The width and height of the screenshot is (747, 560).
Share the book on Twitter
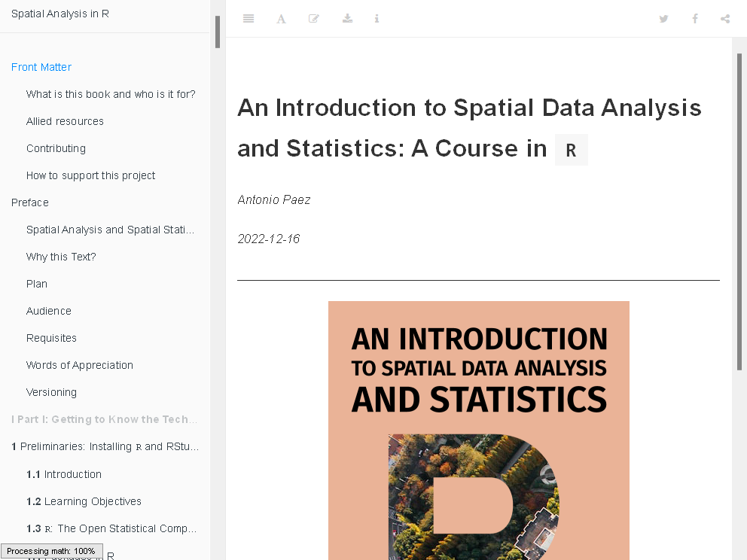pyautogui.click(x=663, y=18)
